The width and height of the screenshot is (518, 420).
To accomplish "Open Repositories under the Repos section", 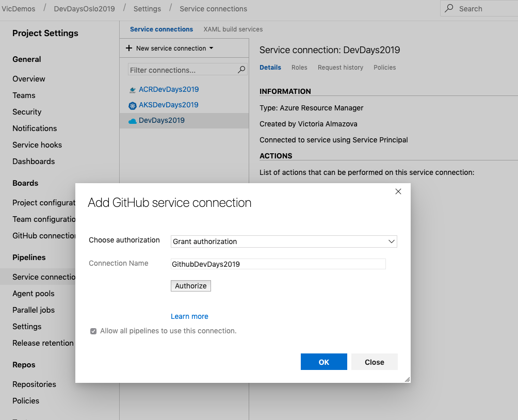I will point(34,384).
